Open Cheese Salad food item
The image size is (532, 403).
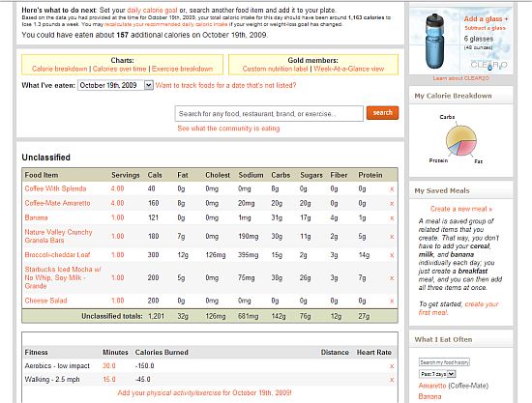tap(45, 301)
